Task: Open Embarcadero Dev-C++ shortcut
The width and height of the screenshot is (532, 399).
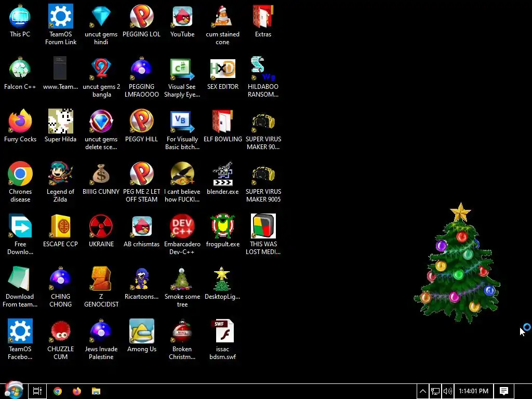Action: pos(182,226)
